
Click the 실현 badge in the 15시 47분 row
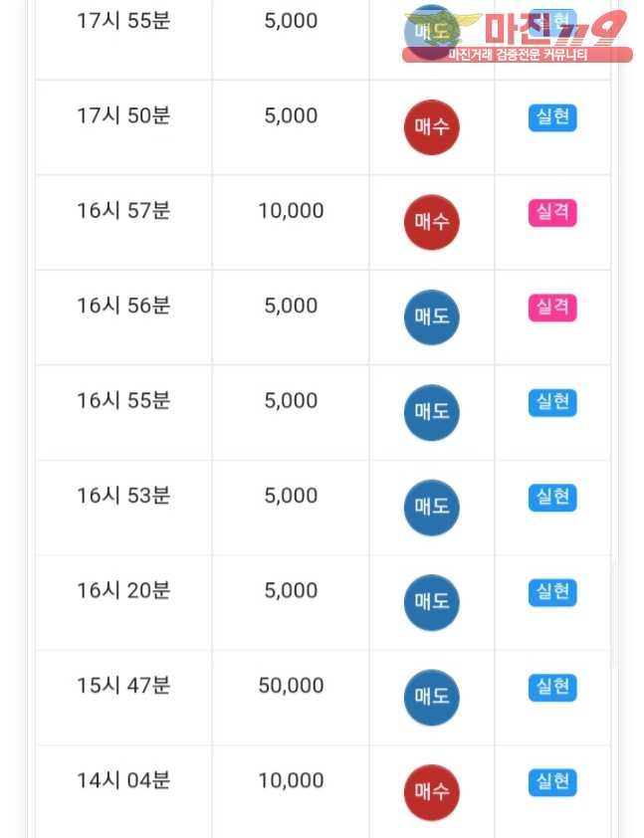pyautogui.click(x=552, y=688)
